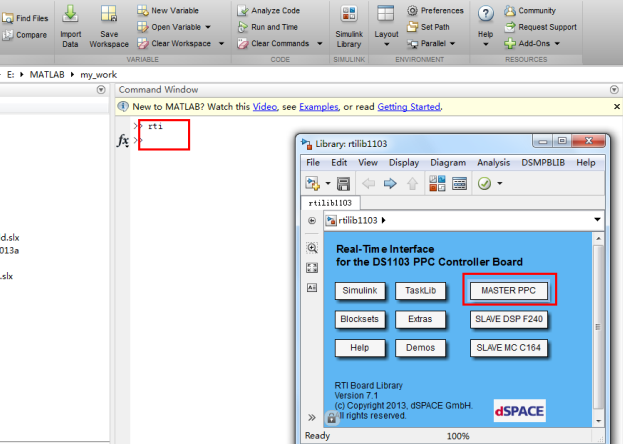Expand the Add-Ons dropdown arrow
This screenshot has width=623, height=444.
click(x=557, y=43)
